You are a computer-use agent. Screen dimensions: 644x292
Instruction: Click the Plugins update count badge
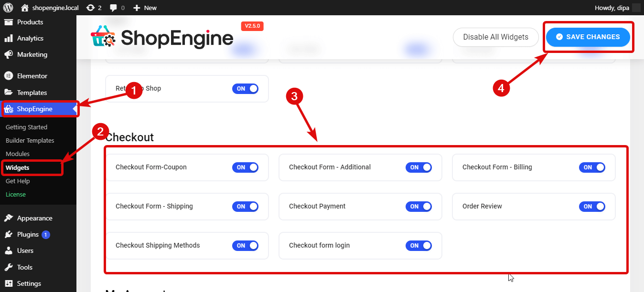[x=46, y=235]
